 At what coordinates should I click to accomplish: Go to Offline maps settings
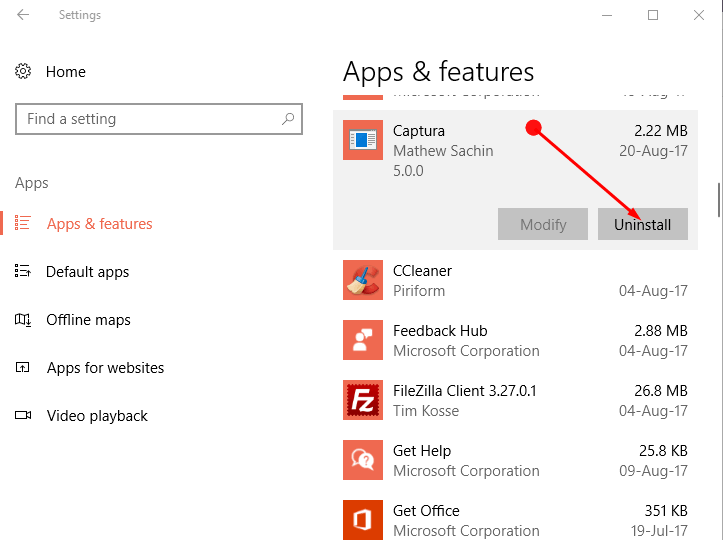tap(89, 320)
